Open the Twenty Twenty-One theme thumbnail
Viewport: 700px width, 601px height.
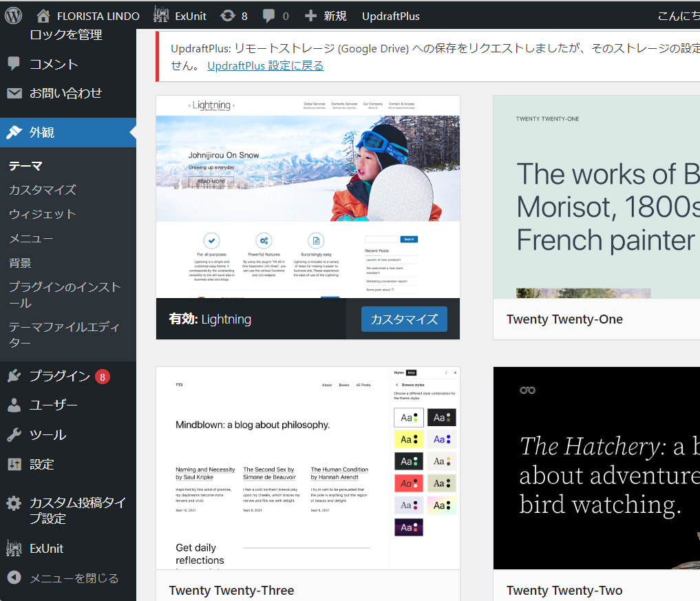tap(597, 196)
